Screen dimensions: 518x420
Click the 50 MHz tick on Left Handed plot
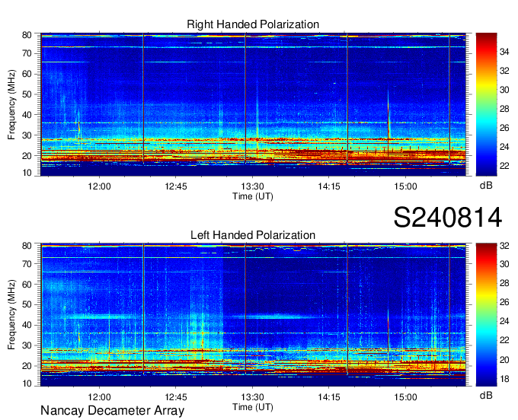pos(27,304)
